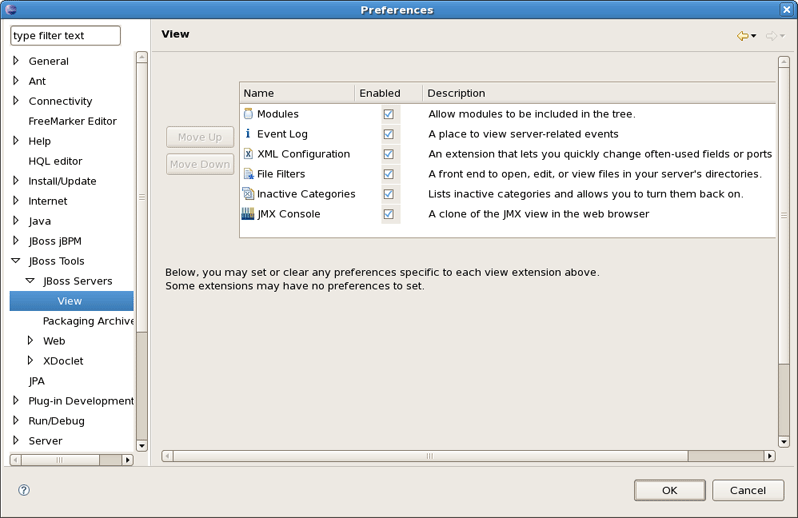Open the back history dropdown arrow
Viewport: 798px width, 518px height.
tap(754, 36)
